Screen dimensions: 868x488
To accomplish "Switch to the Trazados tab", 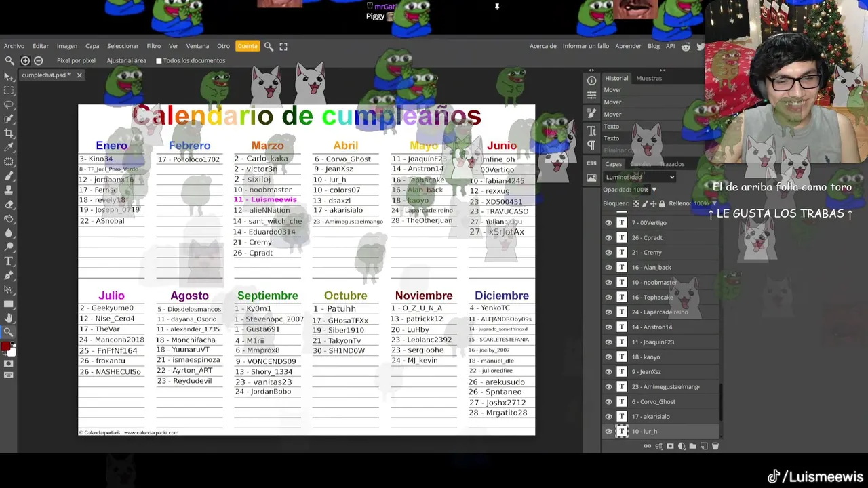I will [672, 164].
